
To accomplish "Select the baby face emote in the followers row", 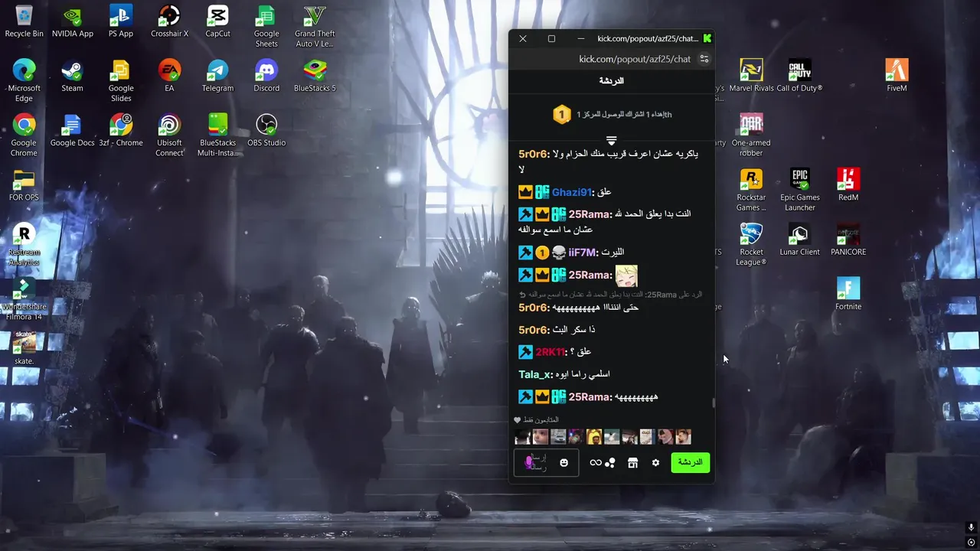I will tap(541, 437).
